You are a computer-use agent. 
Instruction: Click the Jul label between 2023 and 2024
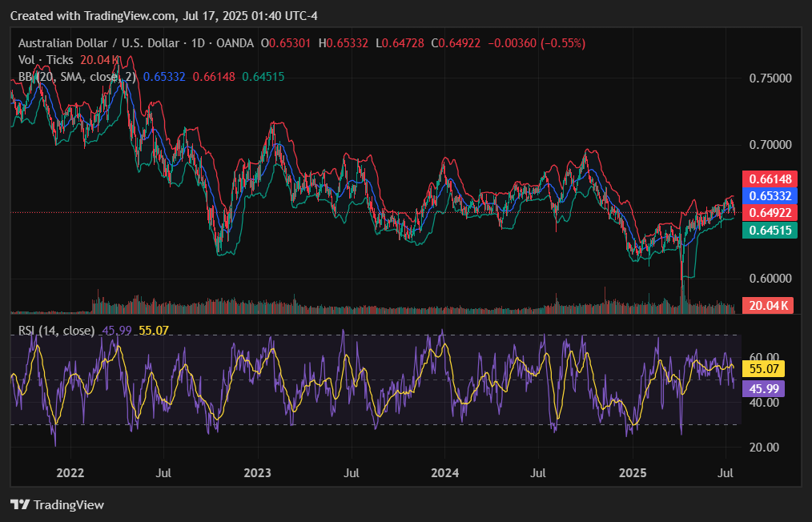click(352, 473)
